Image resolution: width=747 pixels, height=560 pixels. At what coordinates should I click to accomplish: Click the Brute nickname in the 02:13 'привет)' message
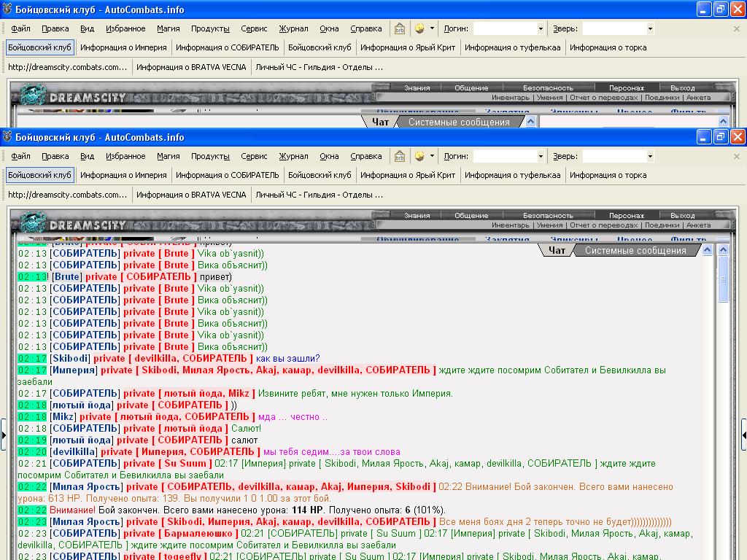tap(66, 276)
